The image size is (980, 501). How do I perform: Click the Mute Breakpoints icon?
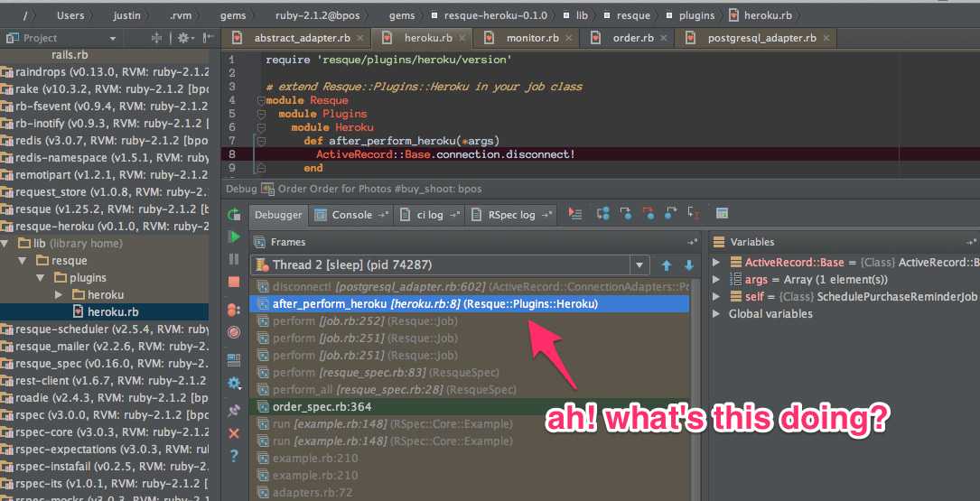[x=234, y=332]
